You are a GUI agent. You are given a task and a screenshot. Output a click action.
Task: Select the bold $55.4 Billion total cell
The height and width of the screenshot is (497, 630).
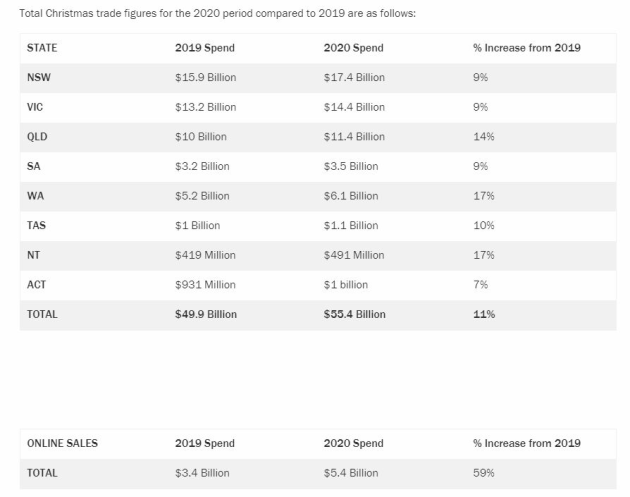click(x=354, y=314)
